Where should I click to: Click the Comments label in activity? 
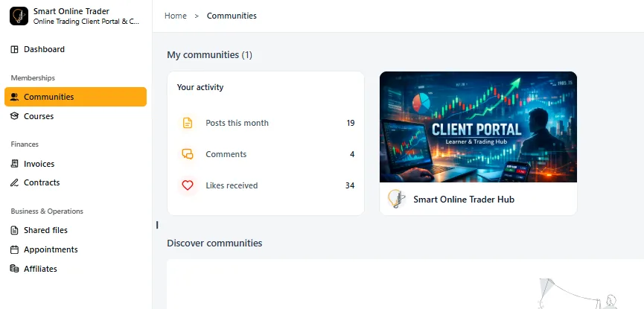(x=226, y=154)
